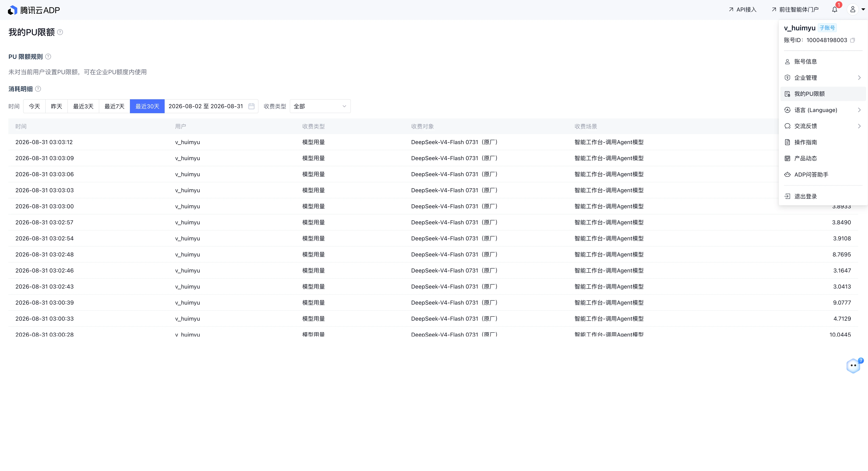
Task: Open the date range calendar icon
Action: pos(251,106)
